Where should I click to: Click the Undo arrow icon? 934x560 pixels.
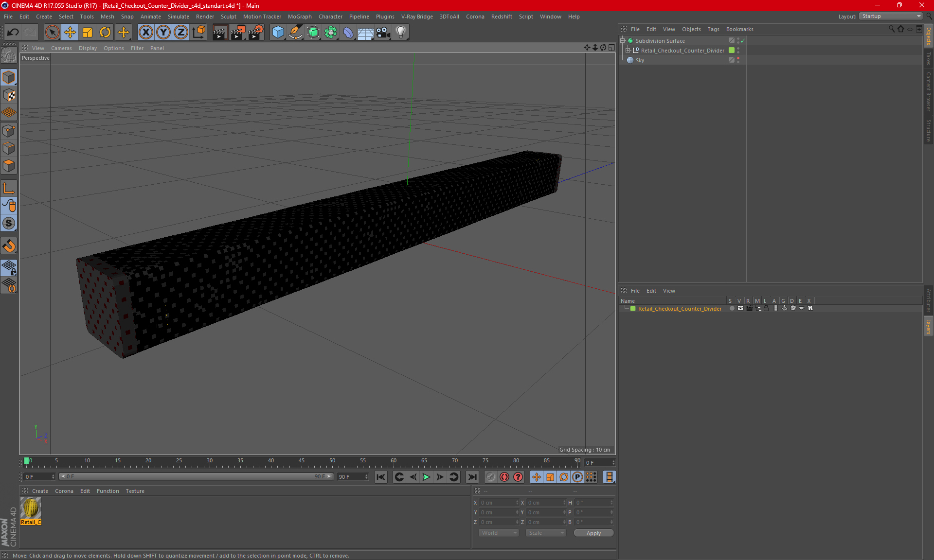coord(13,33)
